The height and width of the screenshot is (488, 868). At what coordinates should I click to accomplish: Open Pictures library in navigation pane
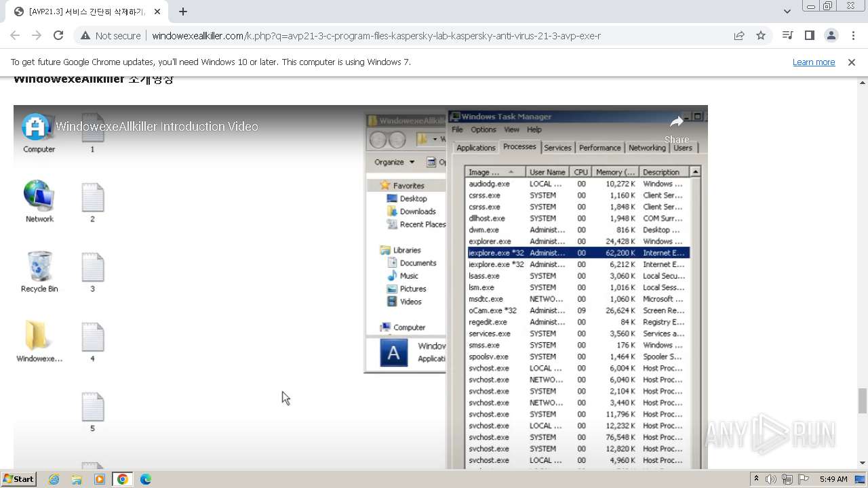point(407,289)
